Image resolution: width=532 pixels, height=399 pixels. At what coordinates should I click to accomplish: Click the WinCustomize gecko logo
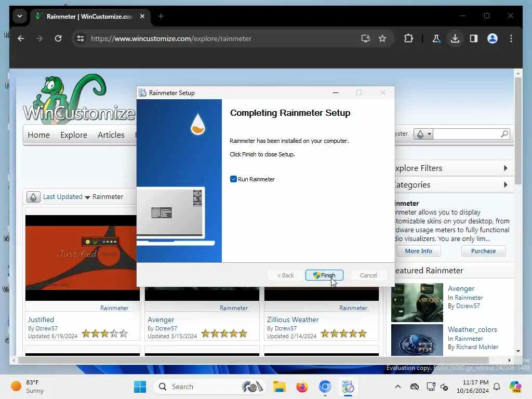click(x=79, y=98)
